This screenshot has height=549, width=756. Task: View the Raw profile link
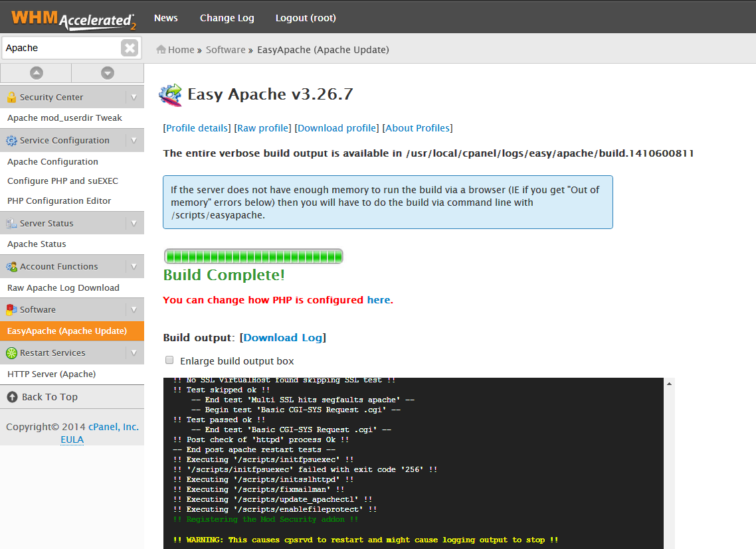click(263, 128)
